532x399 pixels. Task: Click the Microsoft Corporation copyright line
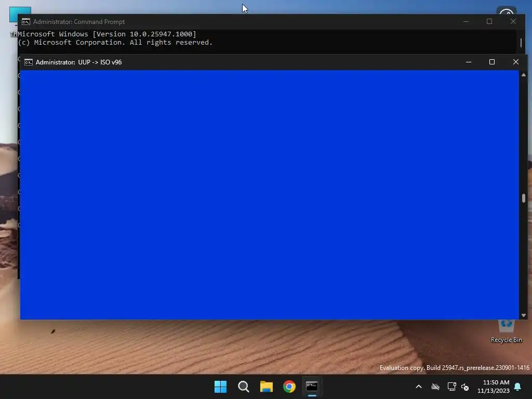(x=115, y=43)
